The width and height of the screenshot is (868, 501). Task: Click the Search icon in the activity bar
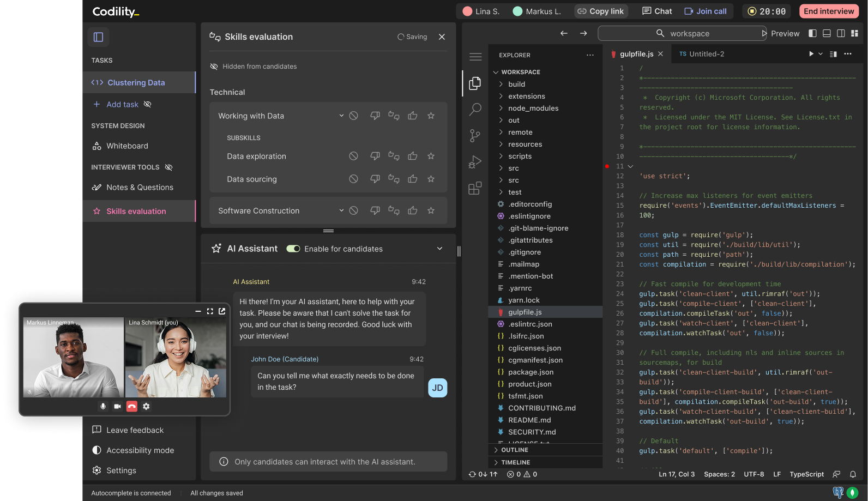point(475,109)
